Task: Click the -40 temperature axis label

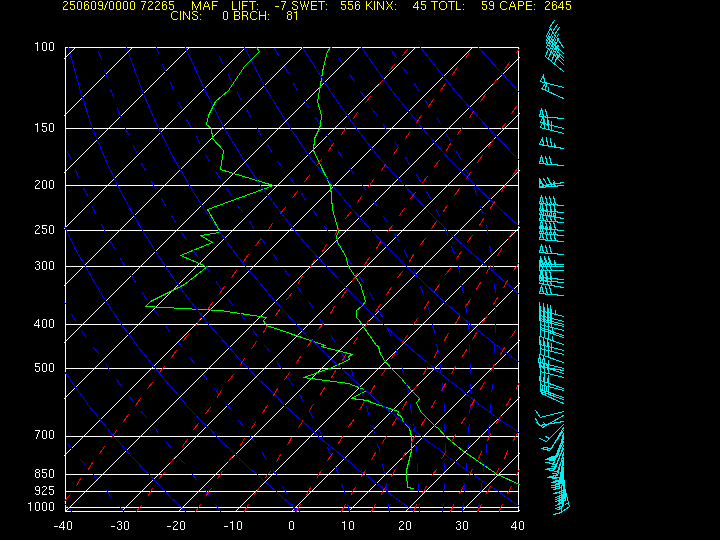Action: coord(63,526)
